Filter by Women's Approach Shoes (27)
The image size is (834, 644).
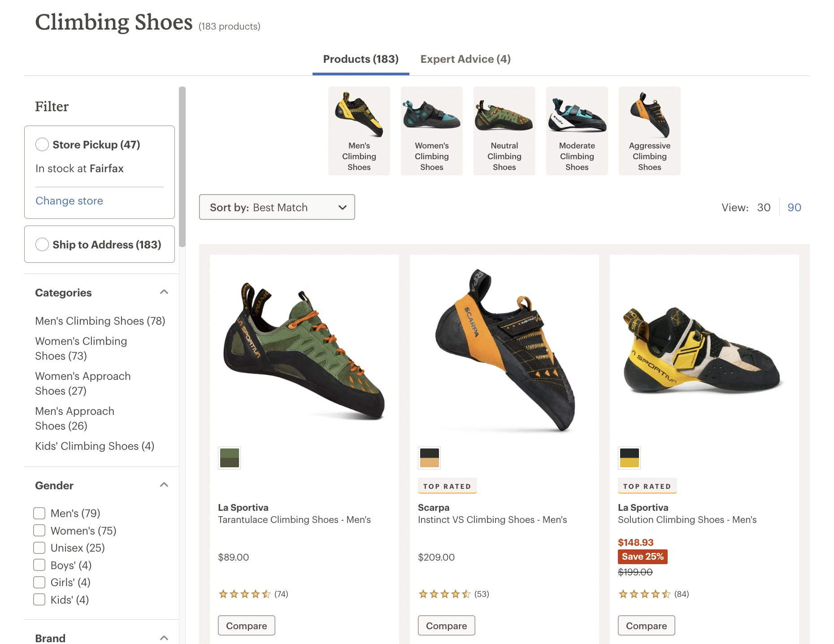pyautogui.click(x=83, y=383)
